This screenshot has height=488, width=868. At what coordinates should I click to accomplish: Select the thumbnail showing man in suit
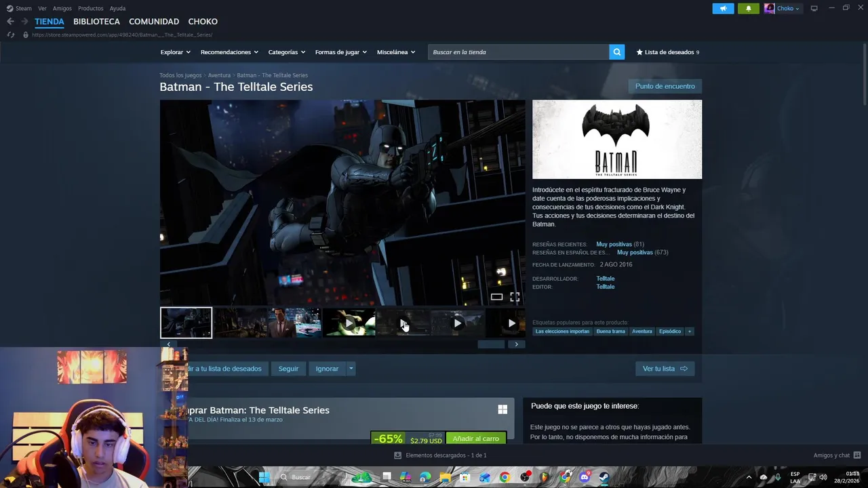click(x=294, y=323)
